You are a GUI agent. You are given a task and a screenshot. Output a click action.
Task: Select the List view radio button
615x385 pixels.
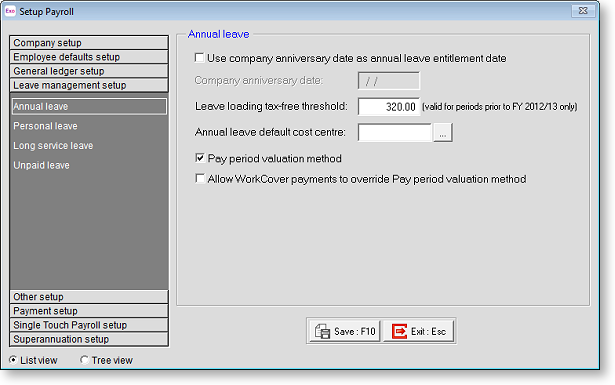tap(13, 360)
